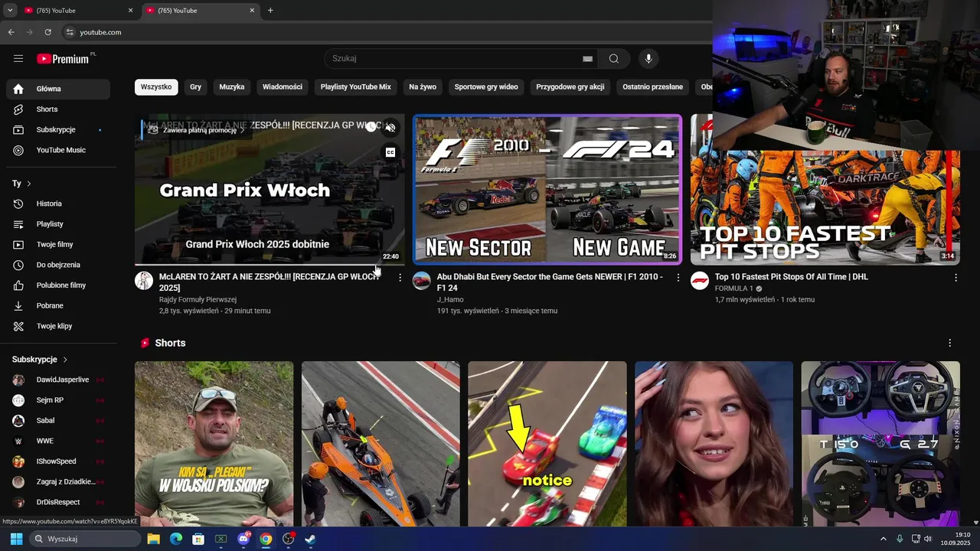Open J_Hamo channel avatar
This screenshot has height=551, width=980.
point(422,280)
